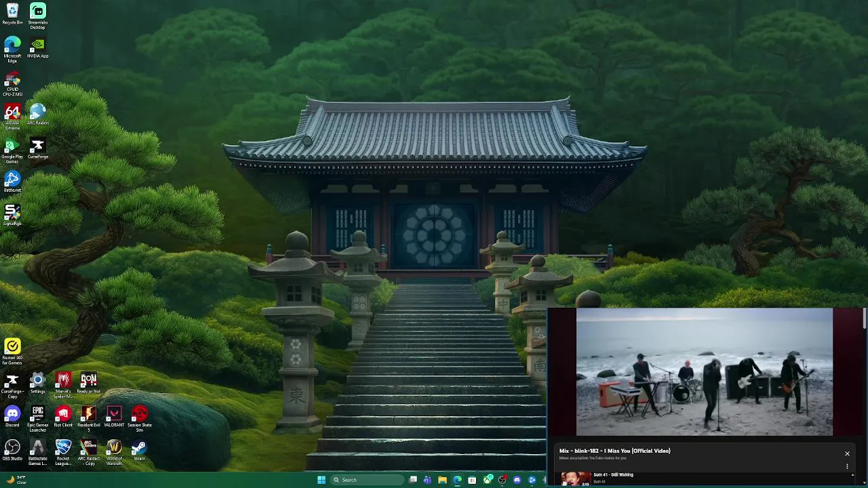Image resolution: width=868 pixels, height=488 pixels.
Task: Select the Ready or Not shortcut
Action: (x=89, y=383)
